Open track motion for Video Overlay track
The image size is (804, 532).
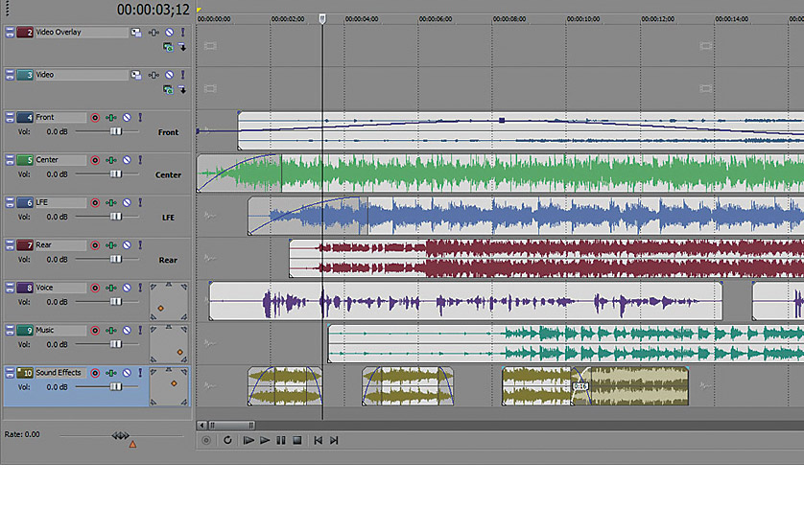tap(135, 33)
